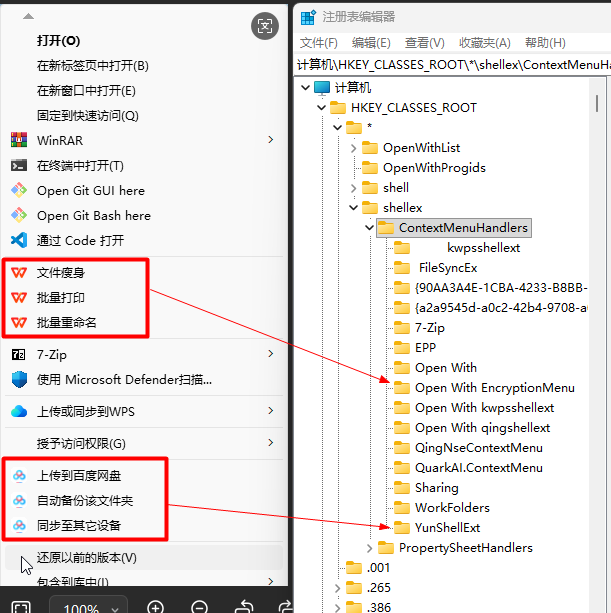Click the up arrow at the context menu top
The height and width of the screenshot is (613, 611).
coord(28,16)
